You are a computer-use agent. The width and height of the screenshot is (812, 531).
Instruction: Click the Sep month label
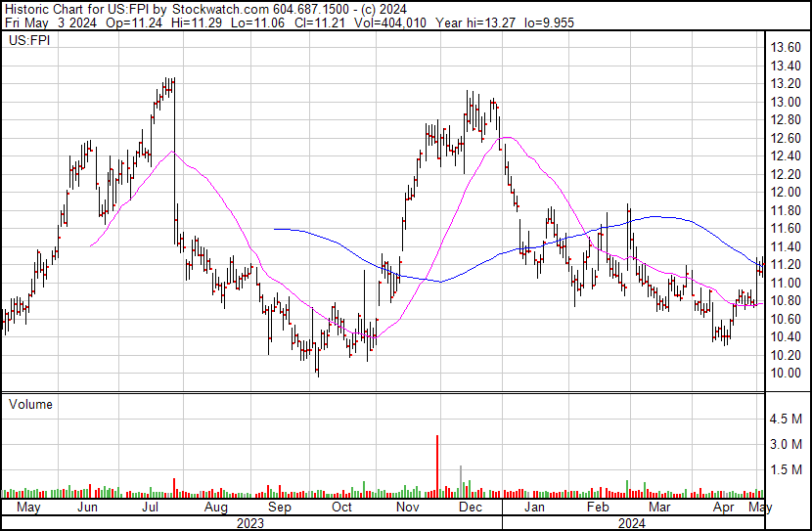coord(279,508)
